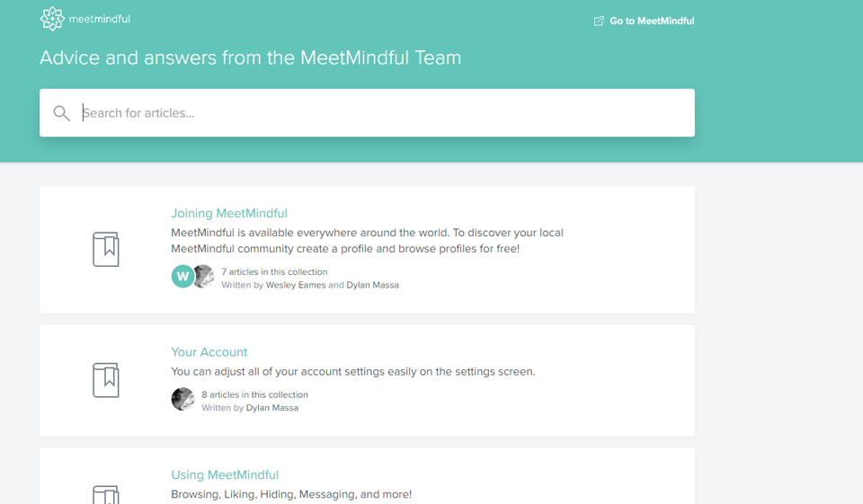
Task: Click Dylan Massa's avatar in Joining MeetMindful
Action: [x=204, y=277]
